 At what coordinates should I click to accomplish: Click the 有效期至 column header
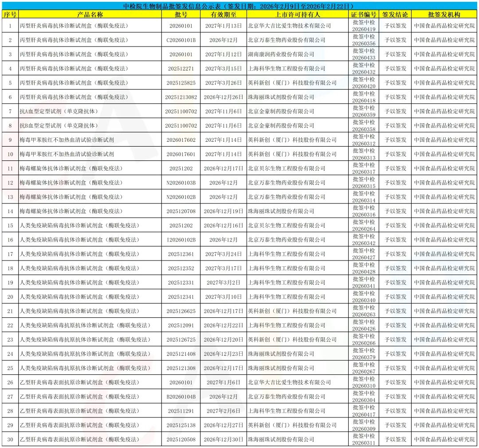pyautogui.click(x=223, y=14)
